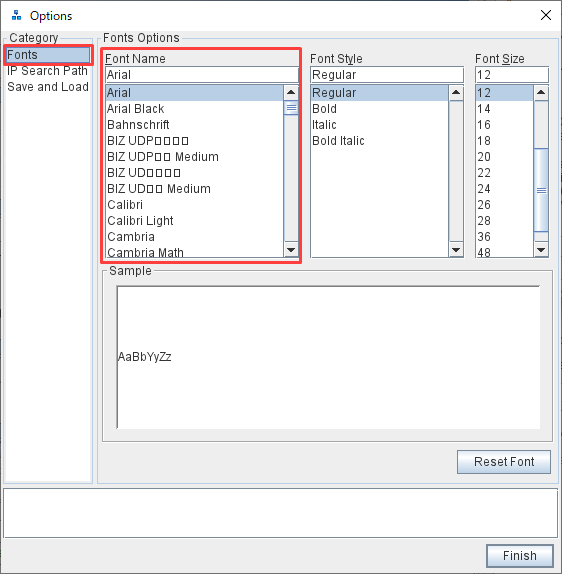
Task: Click the Font Name text field
Action: tap(202, 75)
